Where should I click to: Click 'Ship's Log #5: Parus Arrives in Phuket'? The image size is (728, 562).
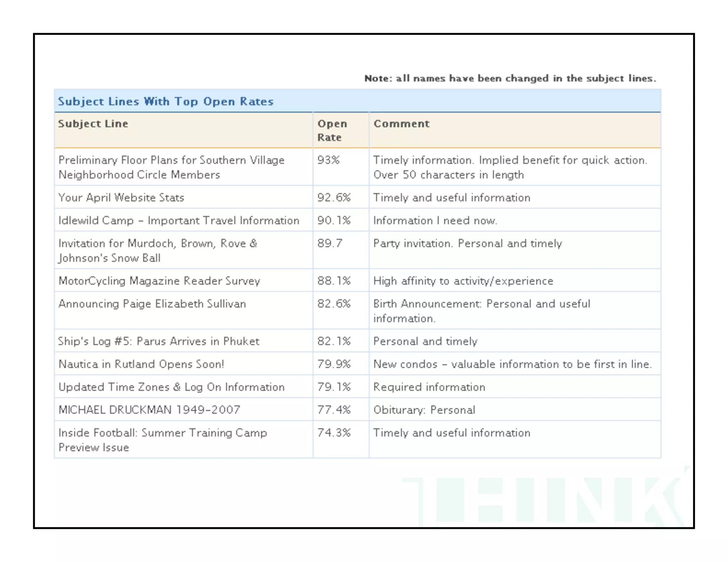click(x=159, y=341)
